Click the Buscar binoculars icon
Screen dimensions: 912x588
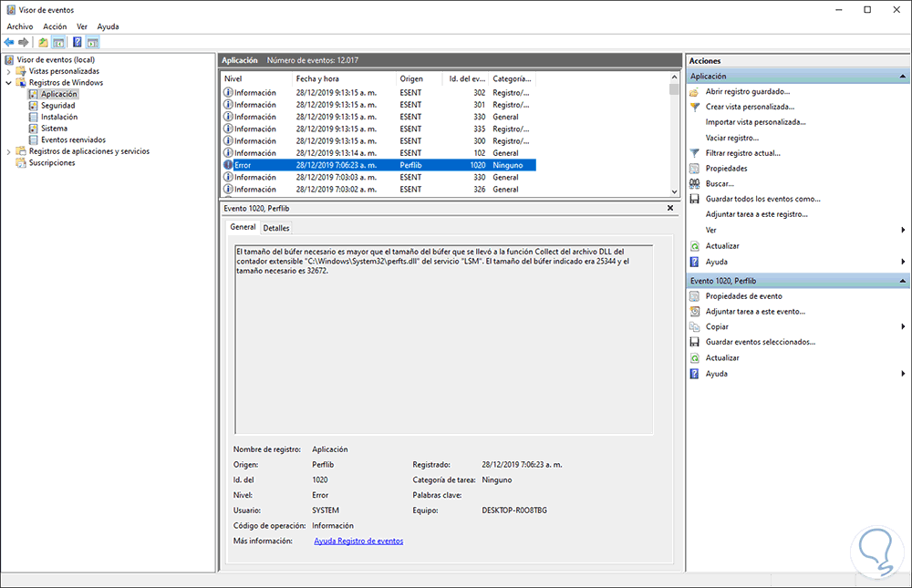tap(695, 183)
